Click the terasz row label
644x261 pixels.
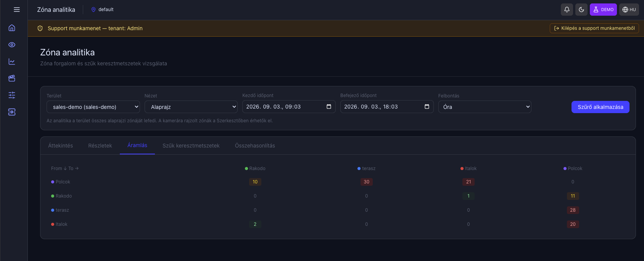[60, 210]
